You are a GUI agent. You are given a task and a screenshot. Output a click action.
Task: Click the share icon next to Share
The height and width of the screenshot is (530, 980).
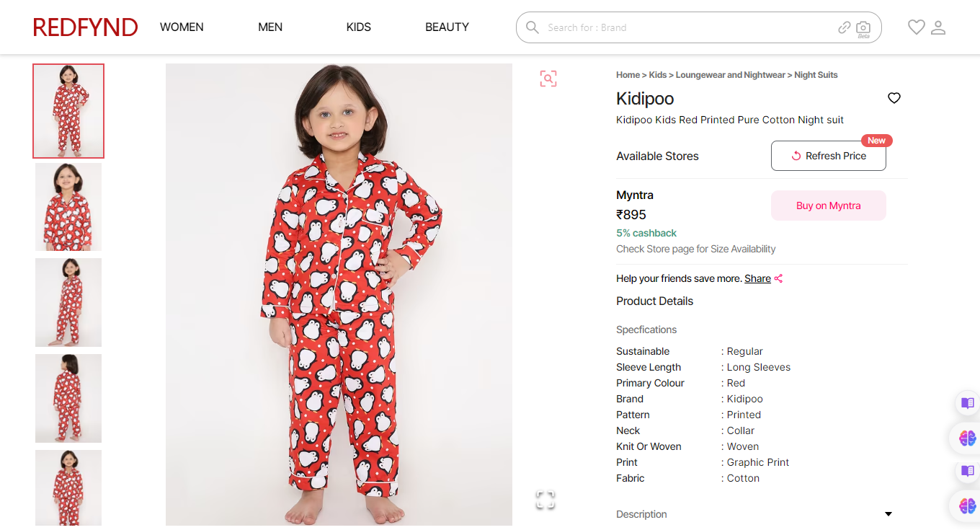(779, 278)
